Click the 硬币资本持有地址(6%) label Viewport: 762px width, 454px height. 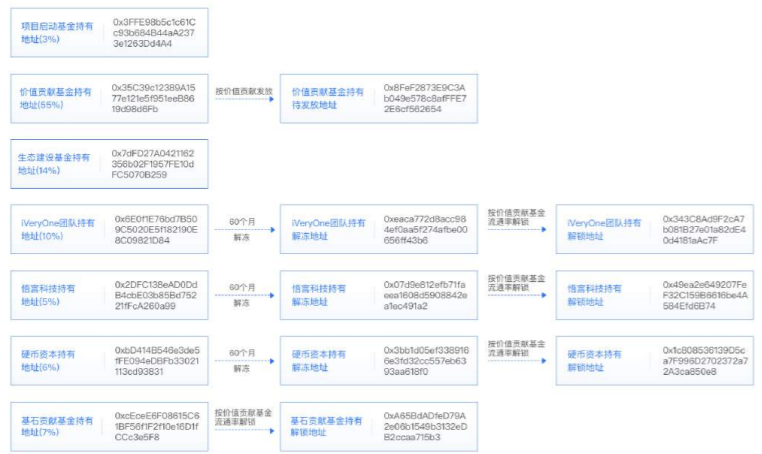[x=48, y=361]
